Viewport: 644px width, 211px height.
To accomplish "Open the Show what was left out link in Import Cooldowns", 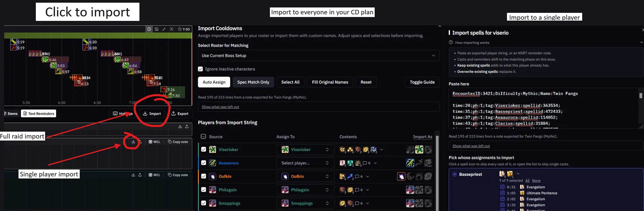I will pos(220,107).
